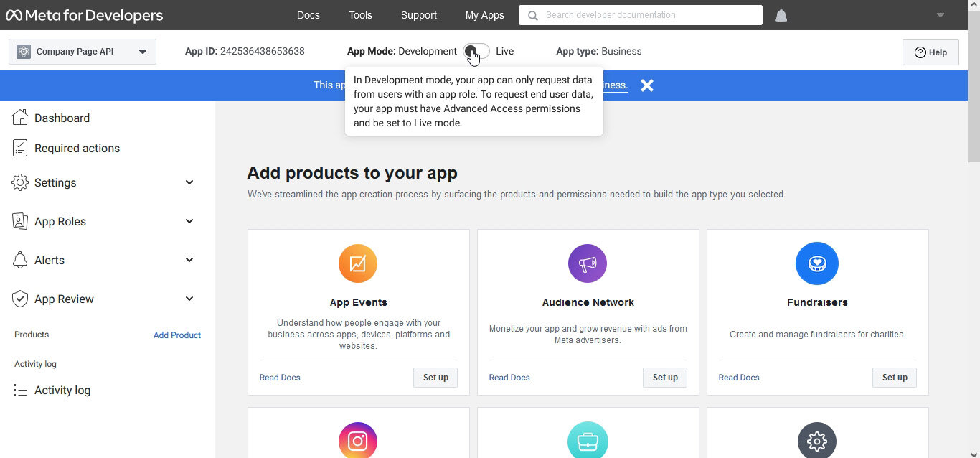Click the Meta for Developers logo

(85, 15)
